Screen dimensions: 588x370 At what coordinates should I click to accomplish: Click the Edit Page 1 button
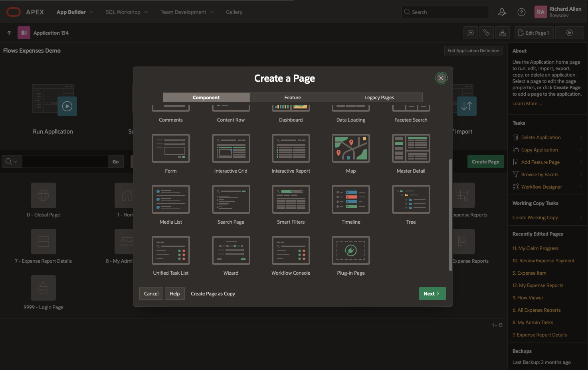[x=534, y=33]
